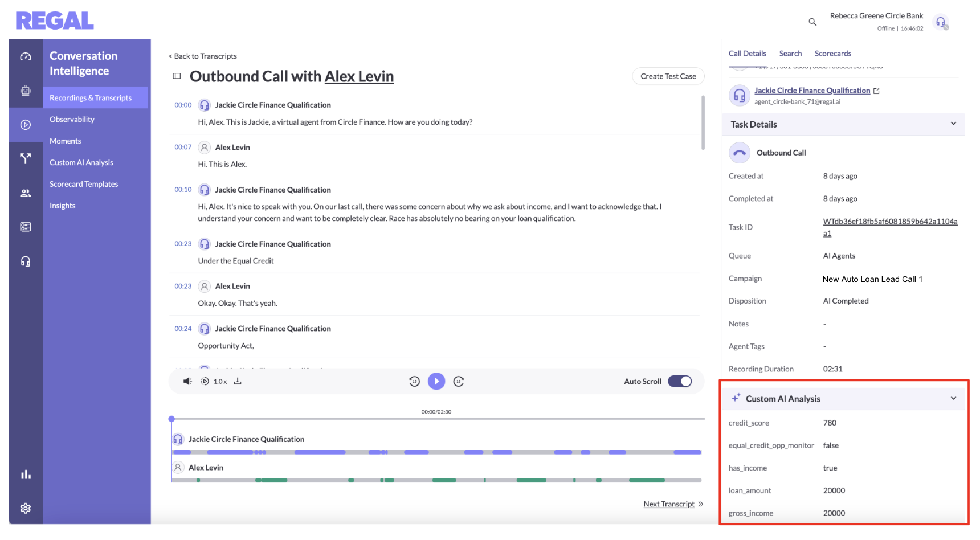Screen dimensions: 980x540
Task: Click the gross_income field label
Action: click(x=751, y=514)
